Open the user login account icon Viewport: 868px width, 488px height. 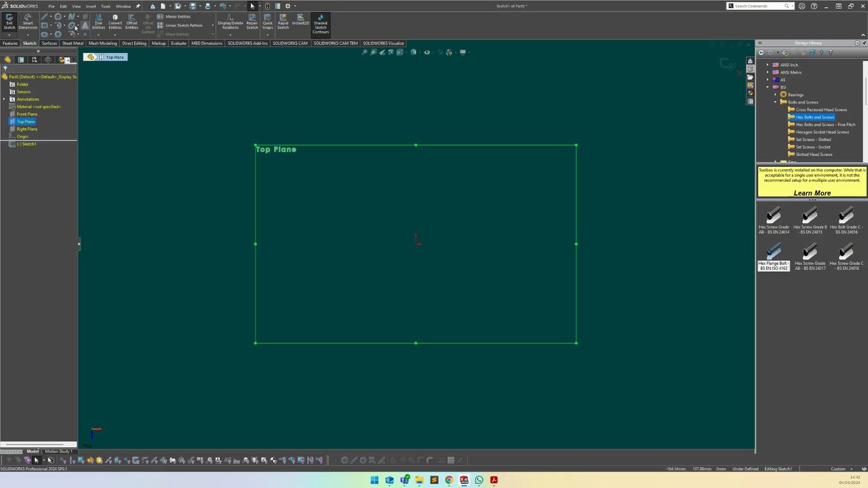click(802, 6)
